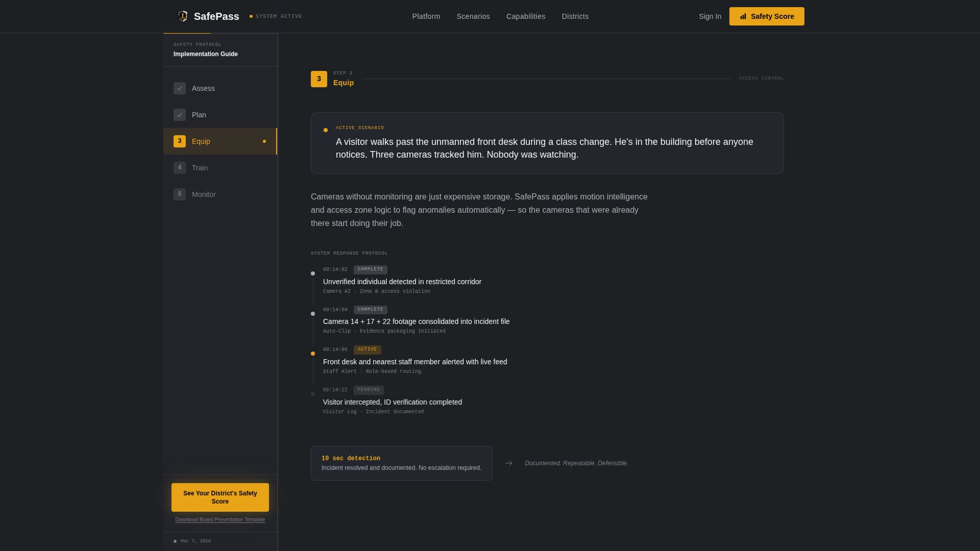Go to Capabilities in top navigation
The width and height of the screenshot is (980, 551).
tap(526, 16)
